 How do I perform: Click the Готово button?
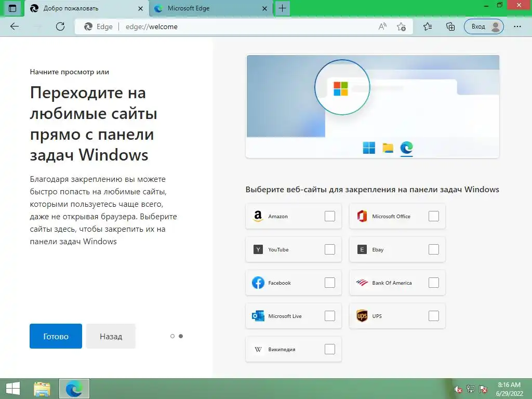tap(56, 336)
